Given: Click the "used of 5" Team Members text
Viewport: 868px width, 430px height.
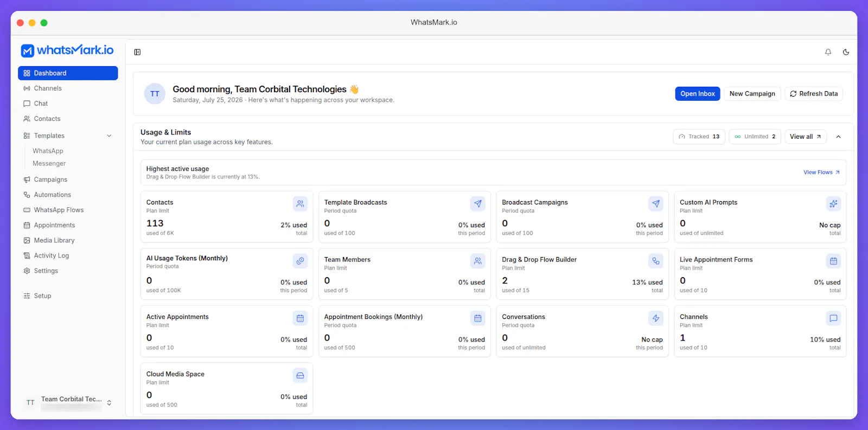Looking at the screenshot, I should click(336, 291).
